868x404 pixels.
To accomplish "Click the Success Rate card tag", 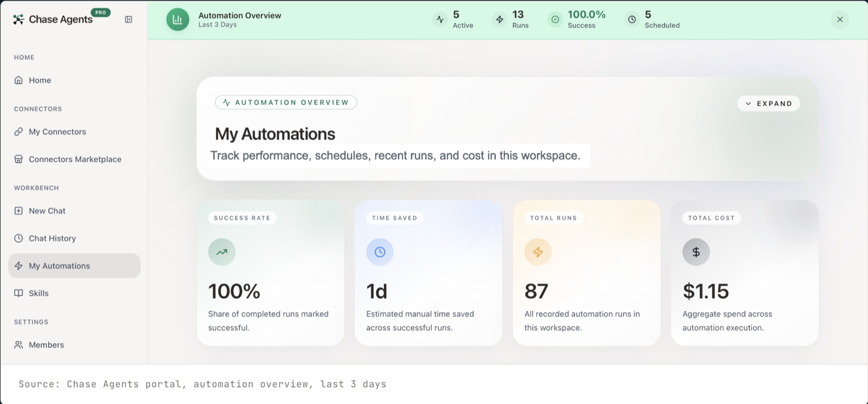I will point(242,218).
